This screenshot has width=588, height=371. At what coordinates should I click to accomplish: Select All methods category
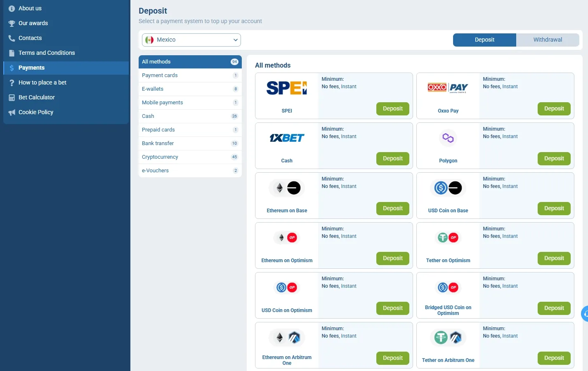click(190, 62)
